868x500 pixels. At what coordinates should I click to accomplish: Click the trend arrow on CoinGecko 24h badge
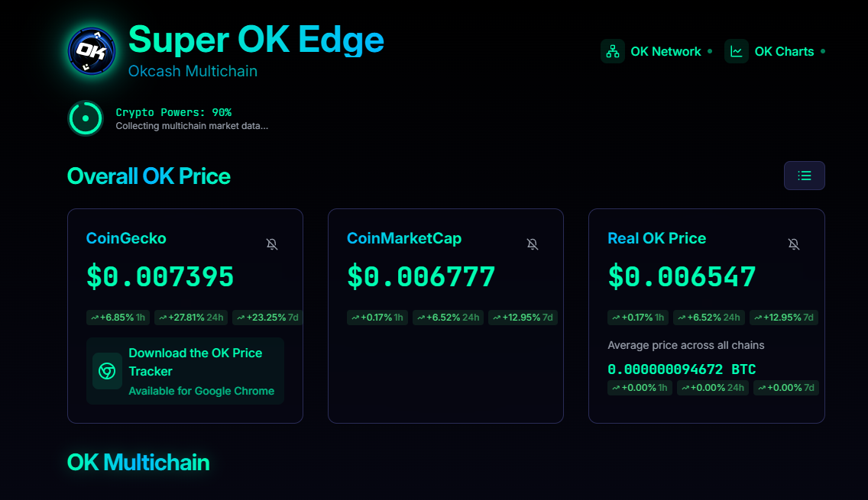tap(161, 318)
